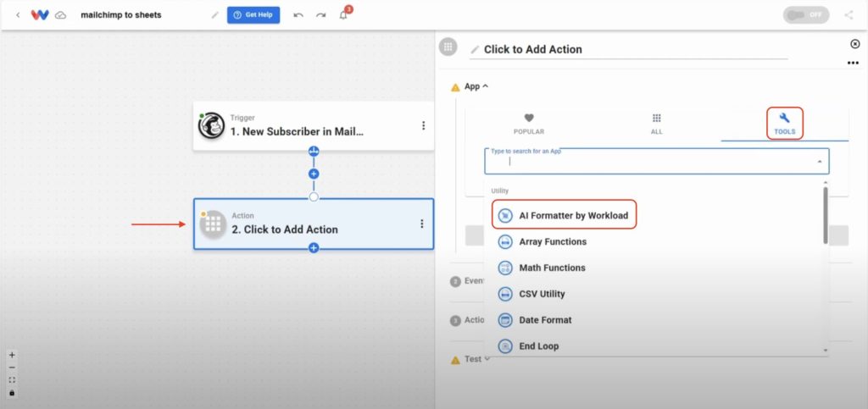Switch to the All apps tab
The height and width of the screenshot is (409, 868).
657,124
